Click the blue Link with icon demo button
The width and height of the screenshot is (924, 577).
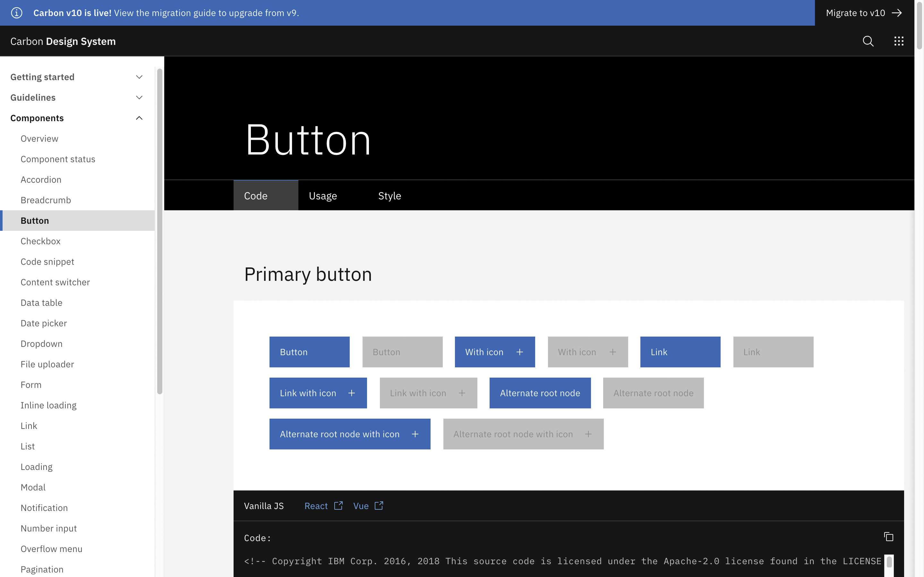318,393
